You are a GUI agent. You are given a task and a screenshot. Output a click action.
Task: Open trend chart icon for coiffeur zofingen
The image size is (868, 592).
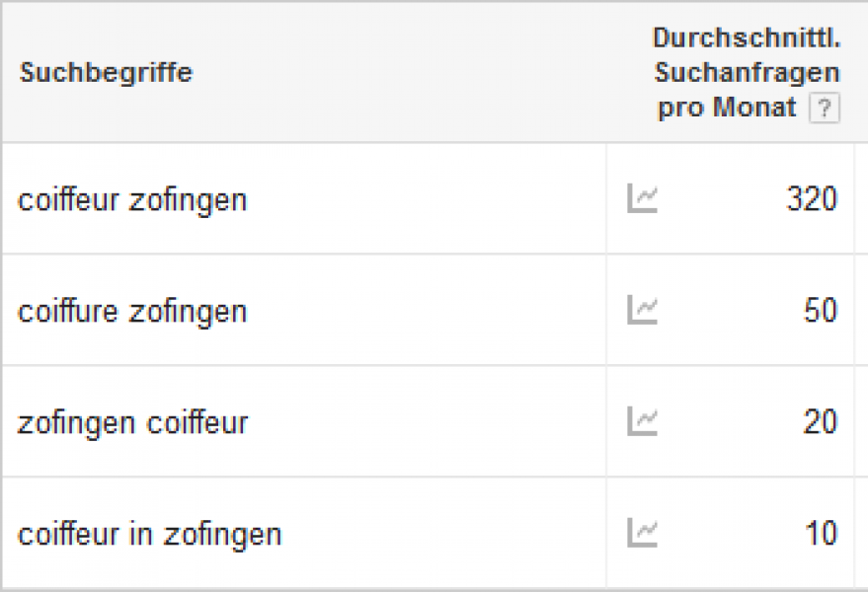(642, 199)
